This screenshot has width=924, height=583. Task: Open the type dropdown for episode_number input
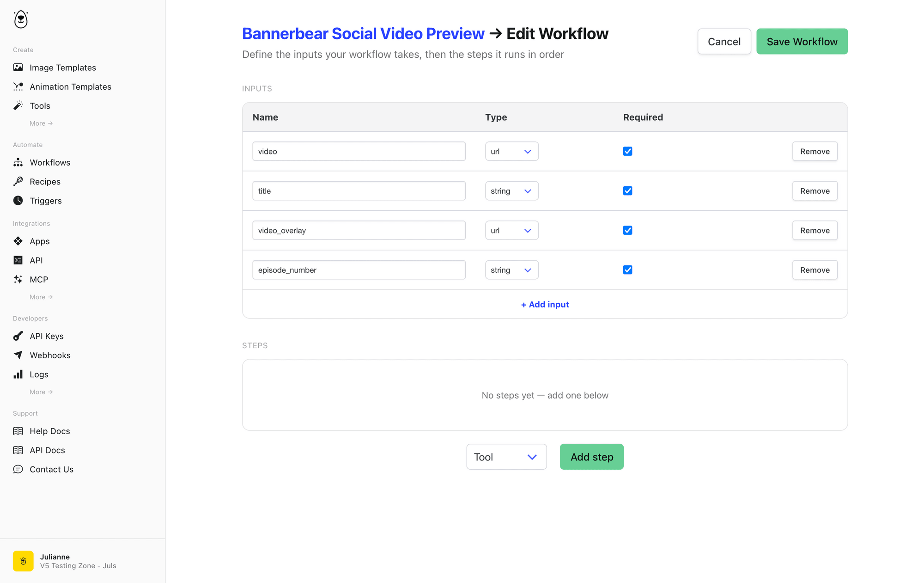coord(511,270)
